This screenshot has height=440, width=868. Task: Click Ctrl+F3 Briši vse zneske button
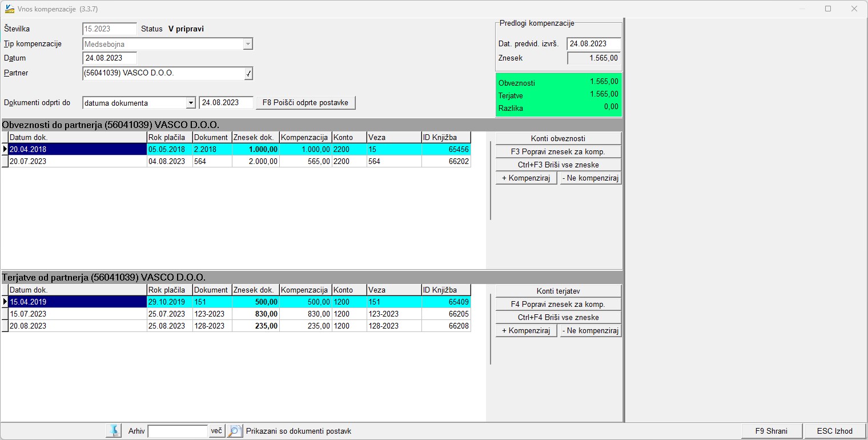[x=558, y=165]
